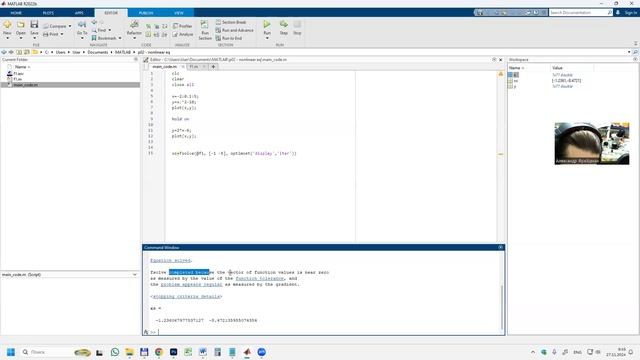
Task: Click the Run Section button
Action: coord(205,30)
